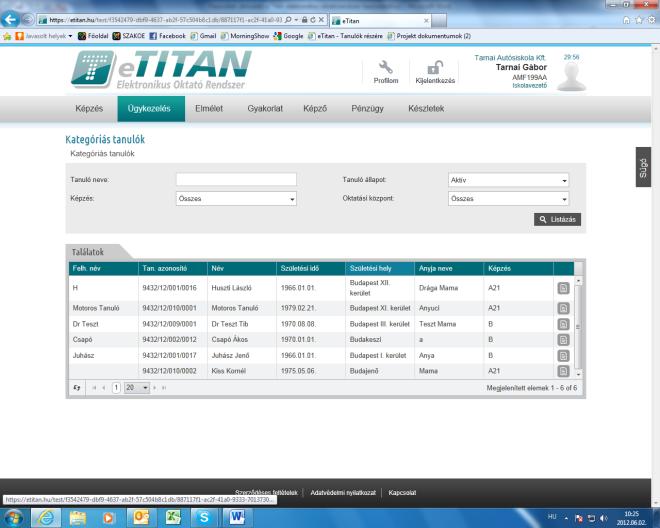Viewport: 660px width, 528px height.
Task: Open details icon for Kiss Kornél row
Action: click(x=563, y=371)
